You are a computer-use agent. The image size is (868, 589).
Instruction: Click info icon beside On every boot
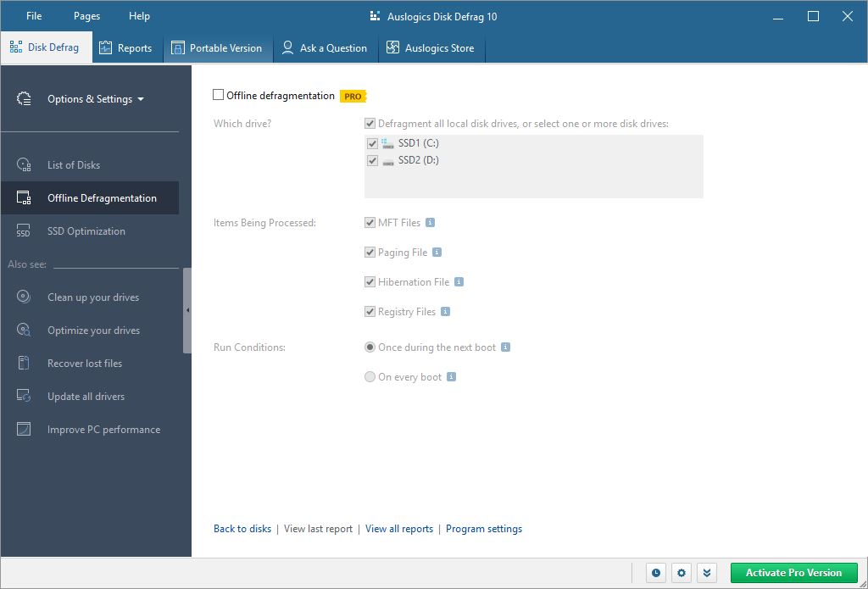pos(451,377)
